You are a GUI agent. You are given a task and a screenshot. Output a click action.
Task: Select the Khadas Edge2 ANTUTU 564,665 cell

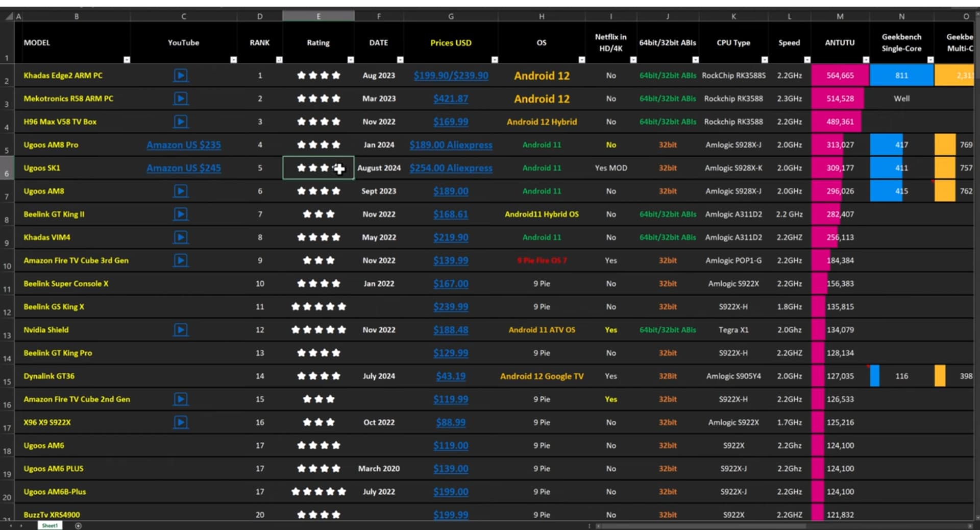tap(840, 76)
